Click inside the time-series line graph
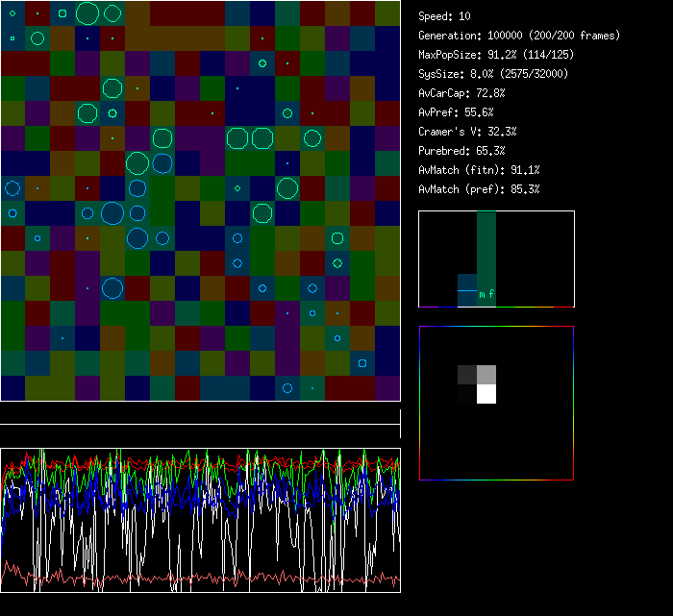The height and width of the screenshot is (616, 673). click(200, 520)
